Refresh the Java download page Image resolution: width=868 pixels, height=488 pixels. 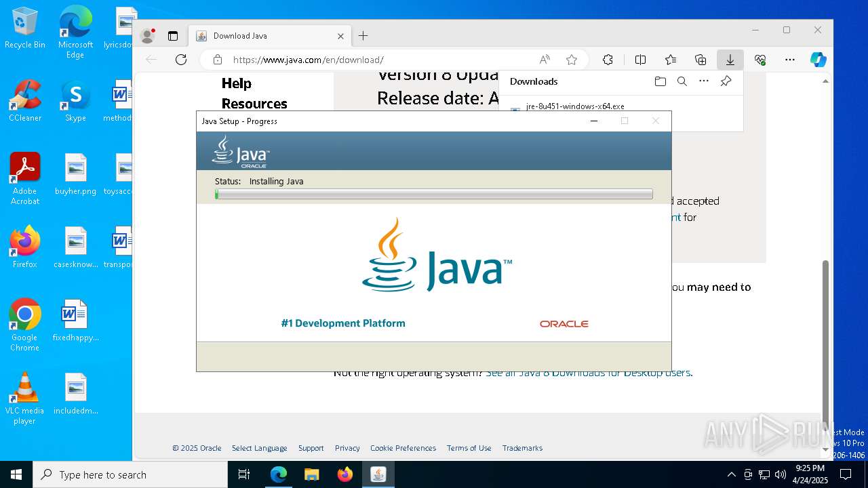[x=181, y=60]
